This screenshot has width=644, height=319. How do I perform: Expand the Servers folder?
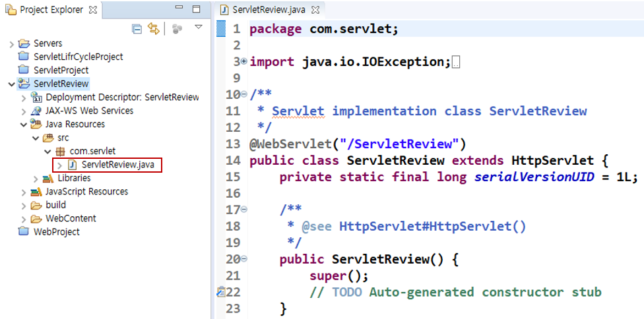11,44
